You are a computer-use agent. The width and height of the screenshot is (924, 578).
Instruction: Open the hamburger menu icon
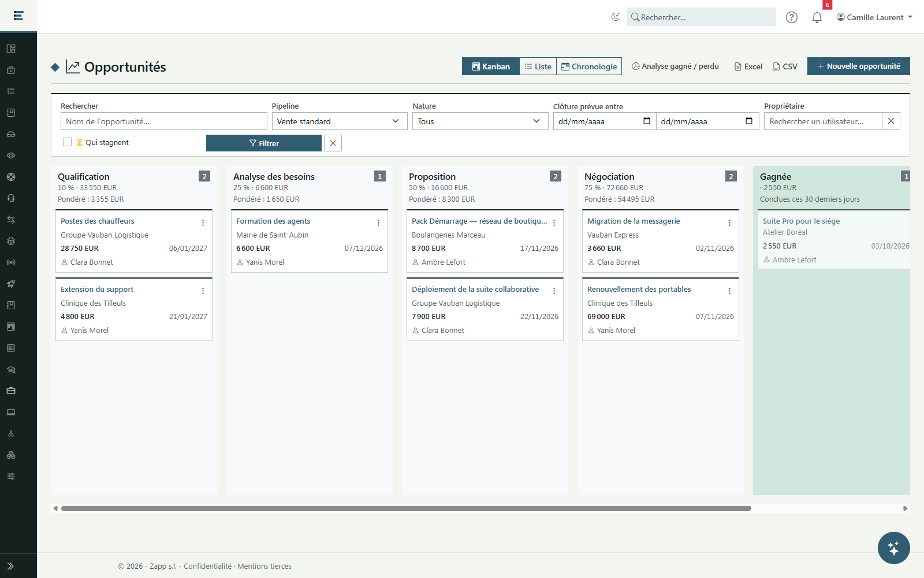[x=18, y=16]
